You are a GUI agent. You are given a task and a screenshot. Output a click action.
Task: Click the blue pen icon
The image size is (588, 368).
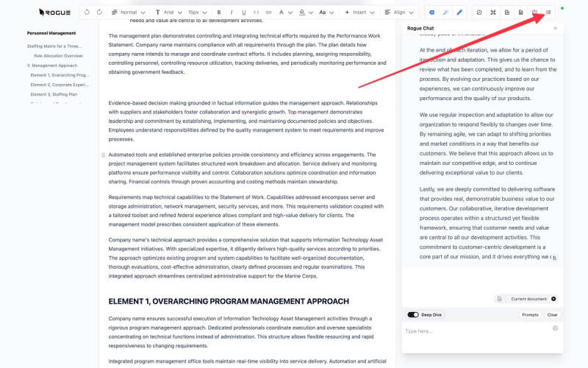pos(459,13)
